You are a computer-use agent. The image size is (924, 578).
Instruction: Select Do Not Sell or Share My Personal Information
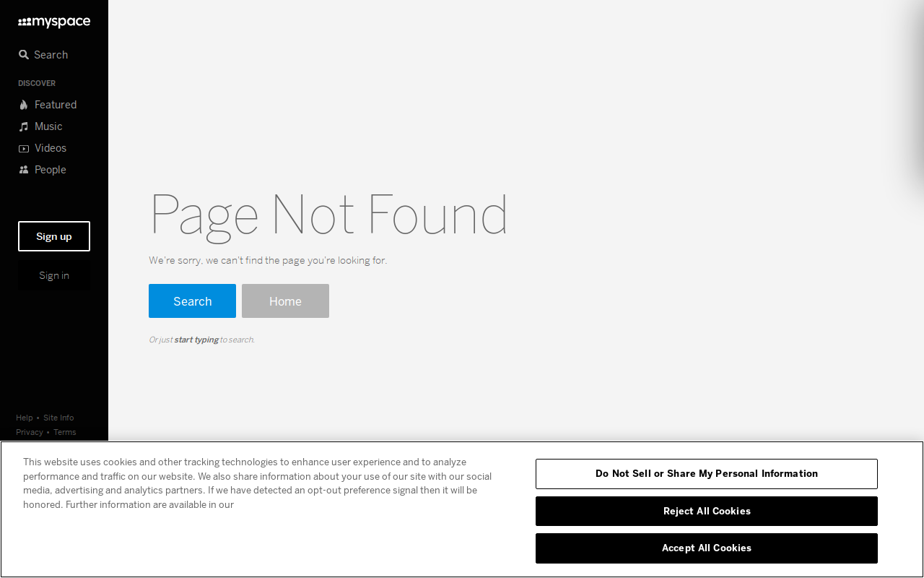click(707, 474)
